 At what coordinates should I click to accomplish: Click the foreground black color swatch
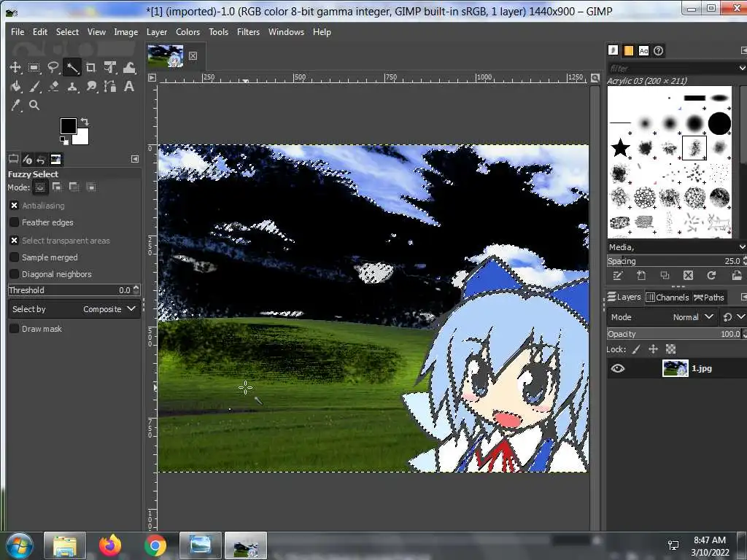[x=68, y=125]
